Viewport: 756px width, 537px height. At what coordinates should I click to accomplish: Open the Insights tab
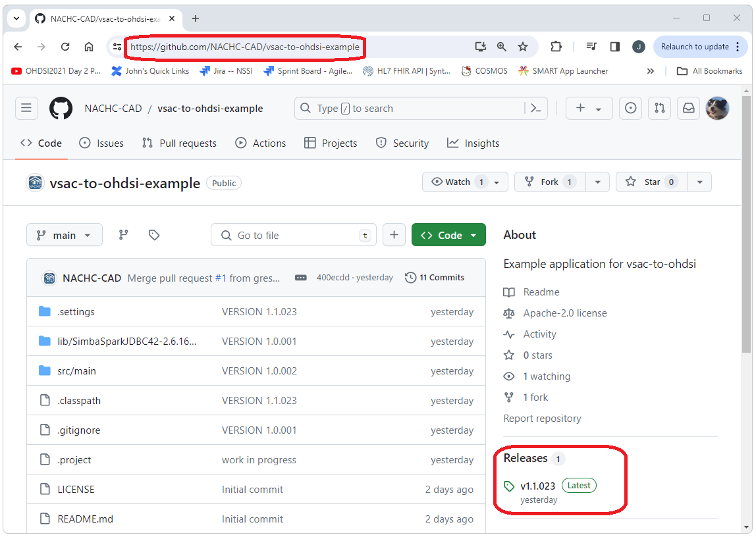tap(473, 143)
